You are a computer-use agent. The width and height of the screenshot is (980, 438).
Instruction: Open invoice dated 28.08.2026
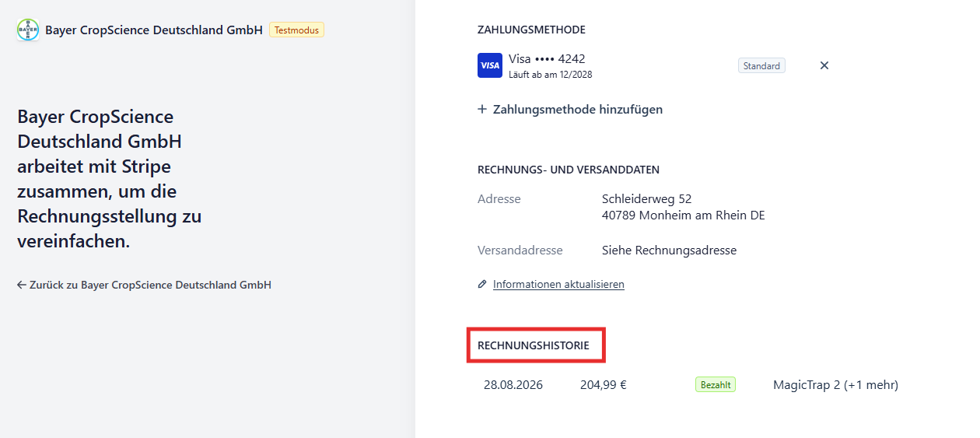[513, 384]
